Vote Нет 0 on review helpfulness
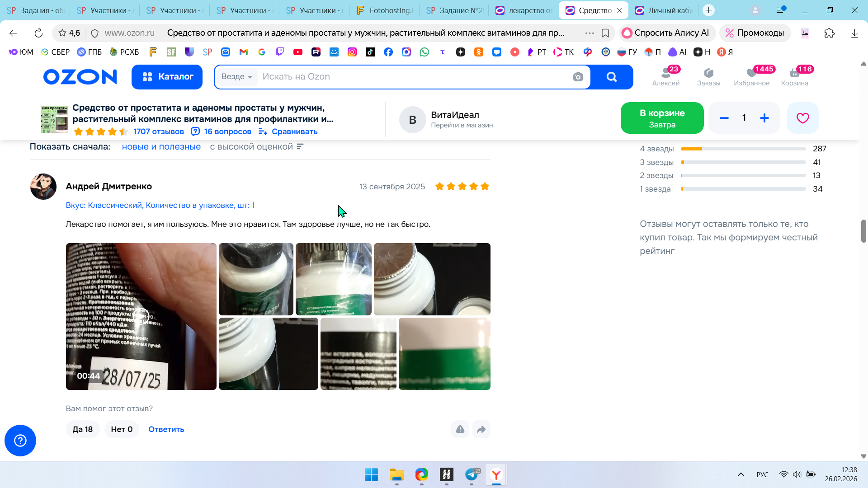868x488 pixels. click(122, 429)
